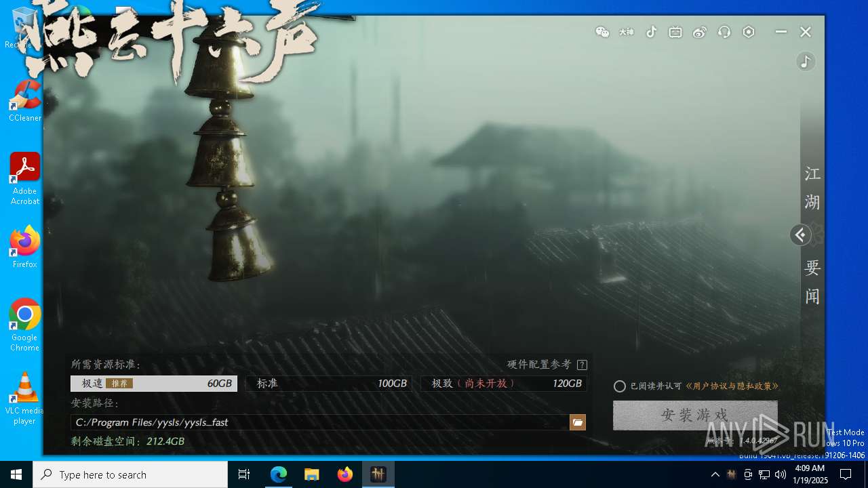This screenshot has height=488, width=868.
Task: Open hardware requirements help question mark
Action: pyautogui.click(x=582, y=365)
